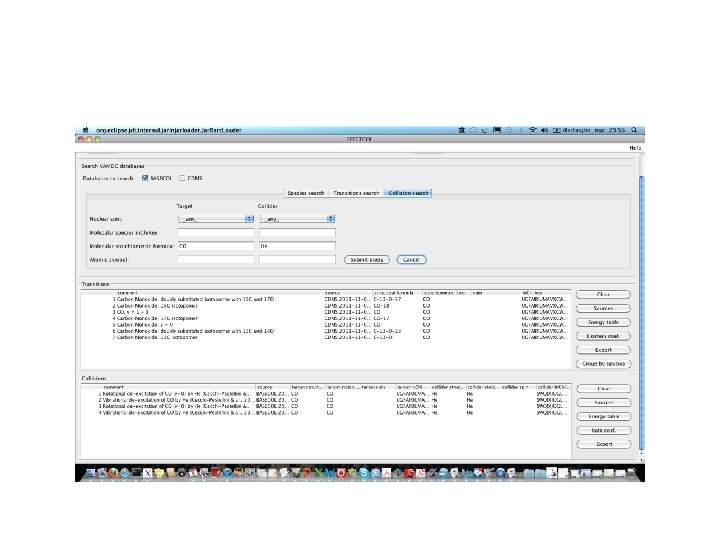Open the Trash in the dock
The height and width of the screenshot is (540, 720).
631,472
